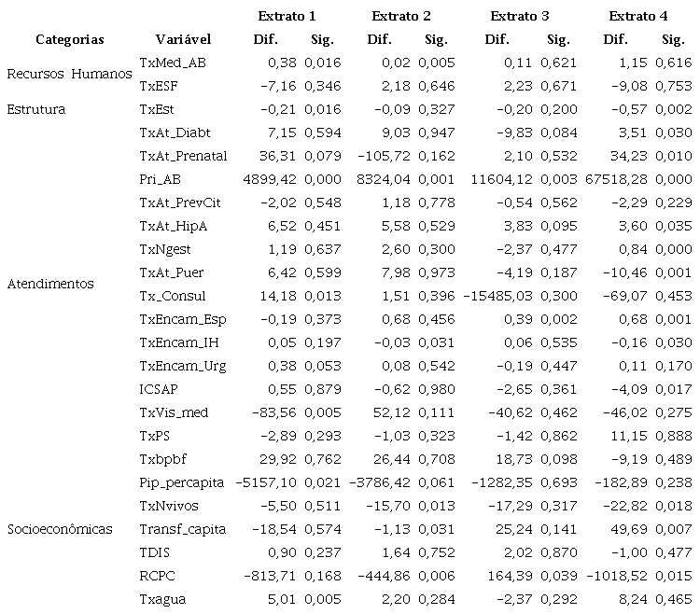The height and width of the screenshot is (614, 700).
Task: Select the Recursos Humanos category label
Action: [69, 74]
